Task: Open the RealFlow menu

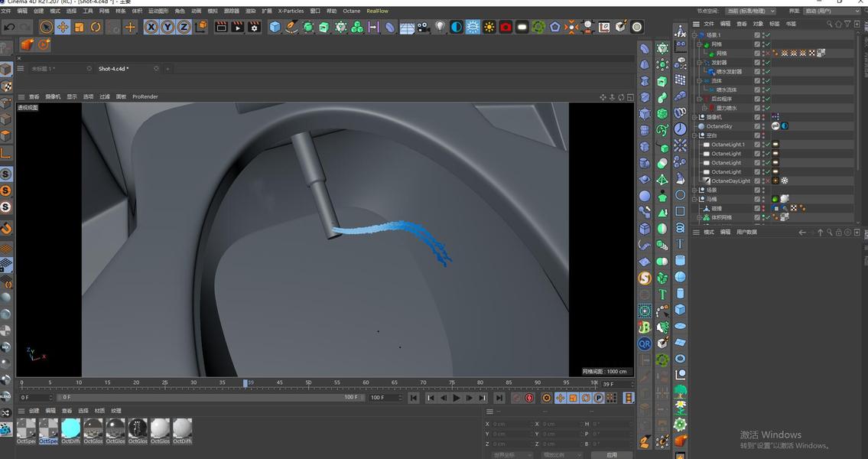Action: pyautogui.click(x=378, y=11)
